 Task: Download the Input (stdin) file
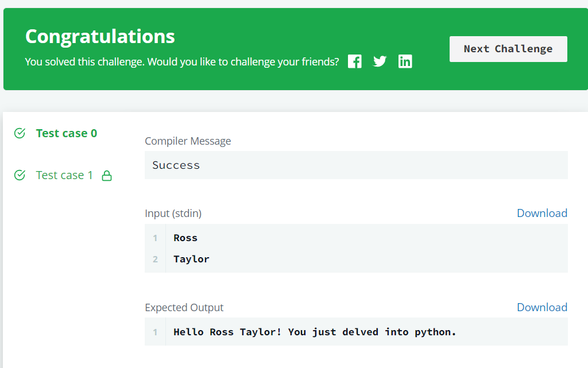coord(542,213)
